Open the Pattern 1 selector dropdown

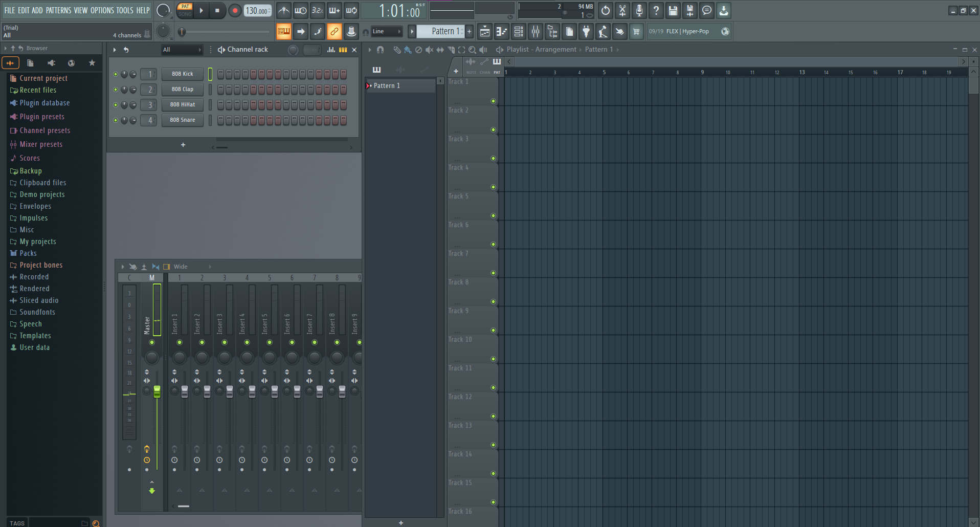pos(440,31)
